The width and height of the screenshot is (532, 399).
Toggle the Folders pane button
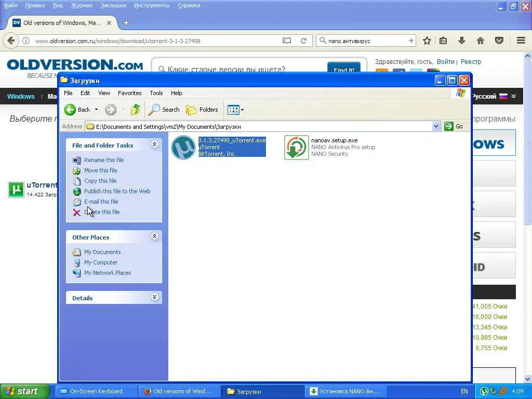(202, 110)
